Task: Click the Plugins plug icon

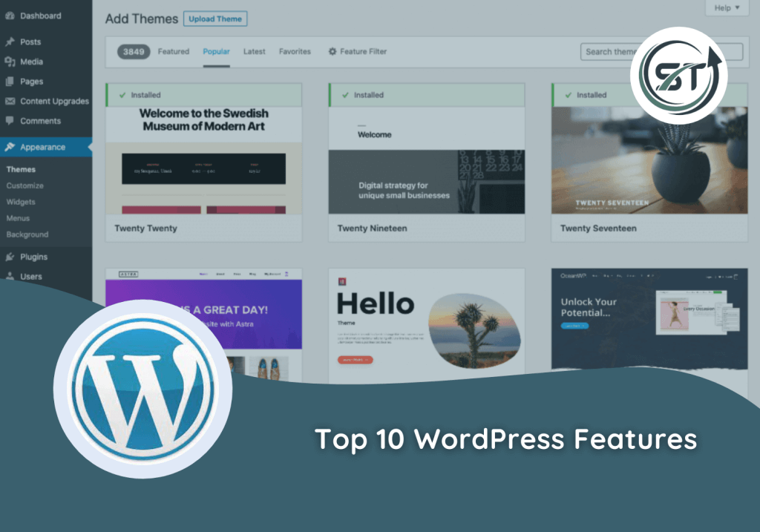Action: [x=10, y=257]
